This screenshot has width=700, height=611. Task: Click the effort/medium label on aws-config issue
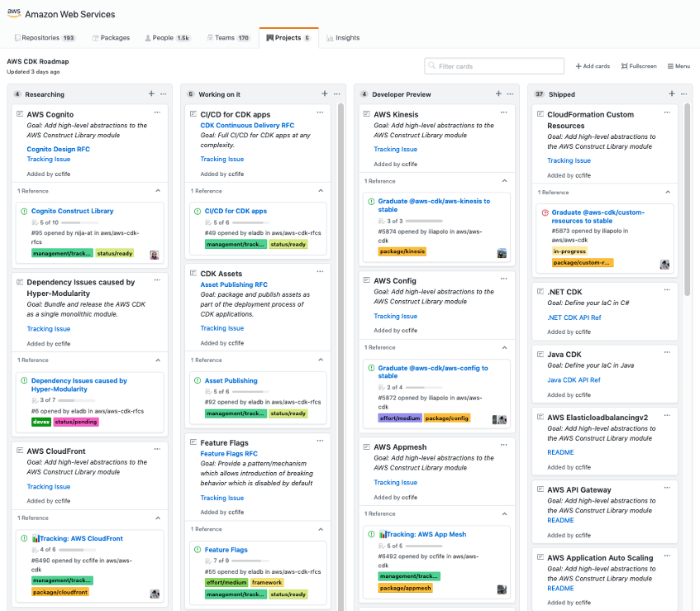(x=400, y=418)
